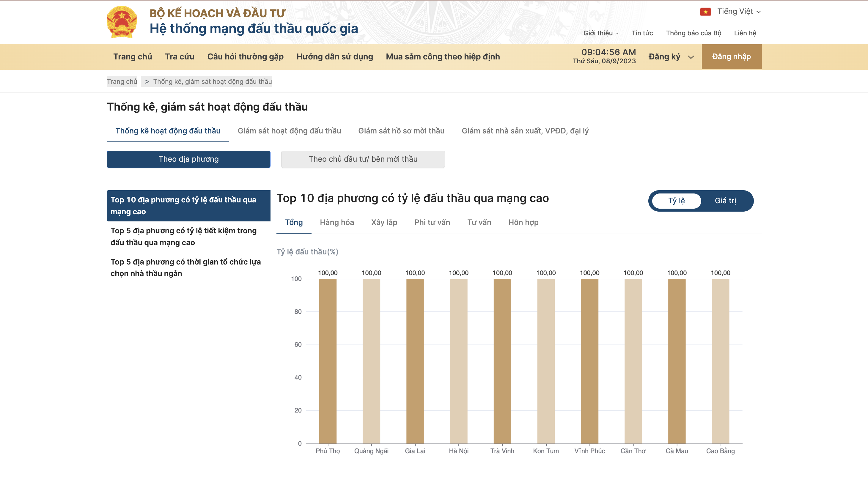
Task: Select Top 5 tỷ lệ tiết kiệm list item
Action: click(184, 237)
